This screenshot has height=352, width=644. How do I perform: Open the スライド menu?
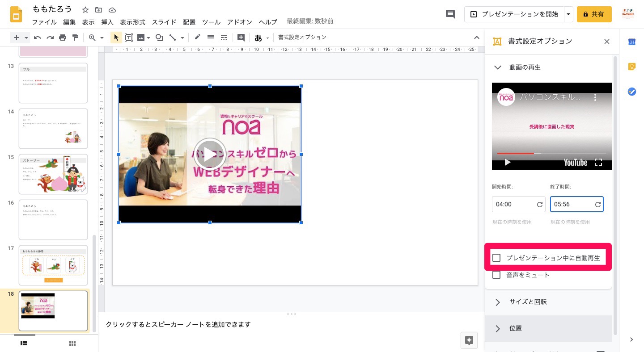pos(164,22)
